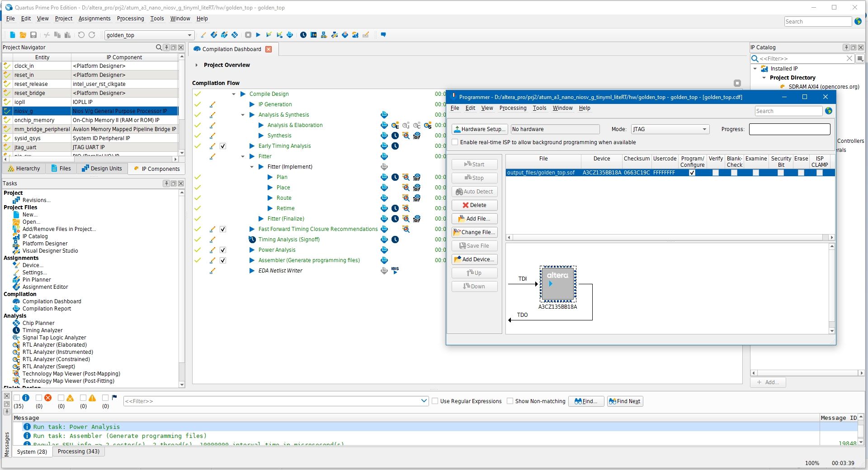Open the Synthesis row's Timing Analyzer clock icon

(395, 136)
